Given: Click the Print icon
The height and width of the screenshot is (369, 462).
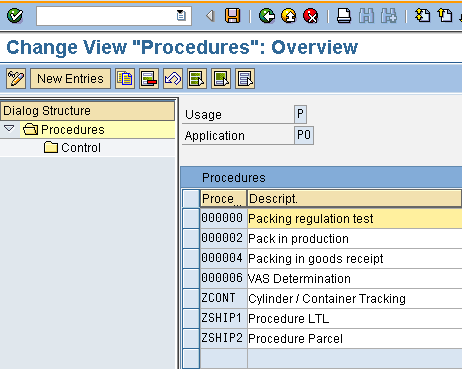Looking at the screenshot, I should click(344, 16).
